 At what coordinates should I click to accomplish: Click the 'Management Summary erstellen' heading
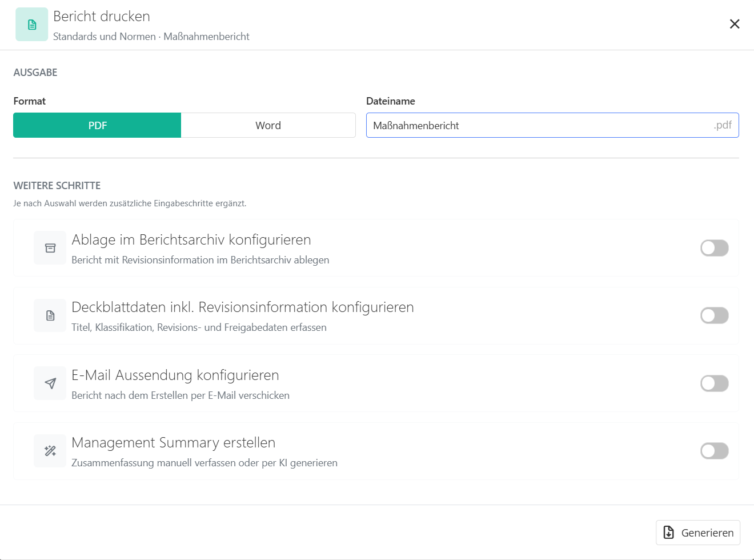tap(174, 442)
